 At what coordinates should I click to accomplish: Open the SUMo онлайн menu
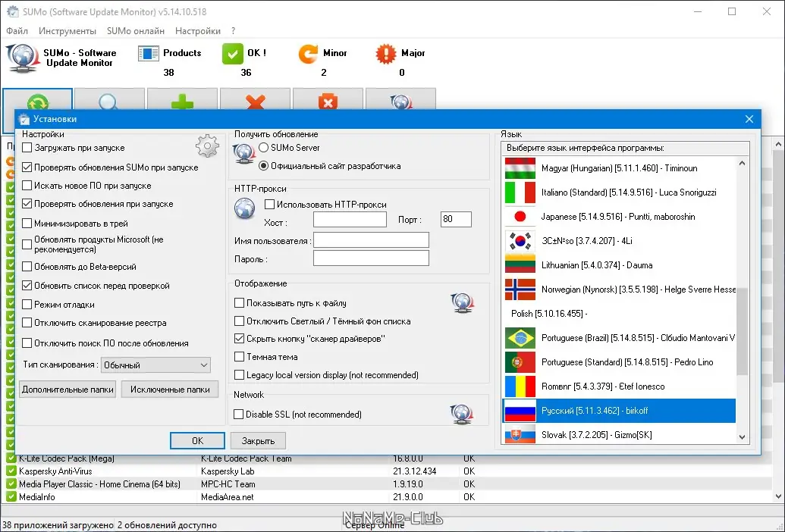(136, 31)
